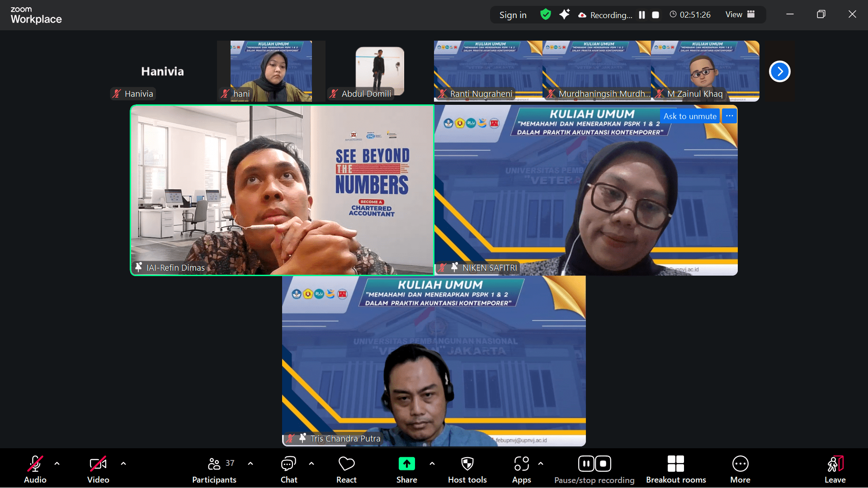The height and width of the screenshot is (488, 868).
Task: Click Ask to unmute on Niken Safitri
Action: pyautogui.click(x=689, y=116)
